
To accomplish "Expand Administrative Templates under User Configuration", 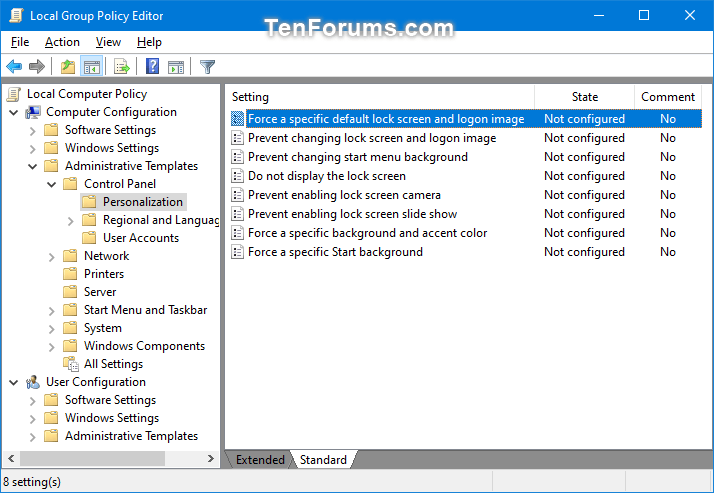I will (x=33, y=437).
